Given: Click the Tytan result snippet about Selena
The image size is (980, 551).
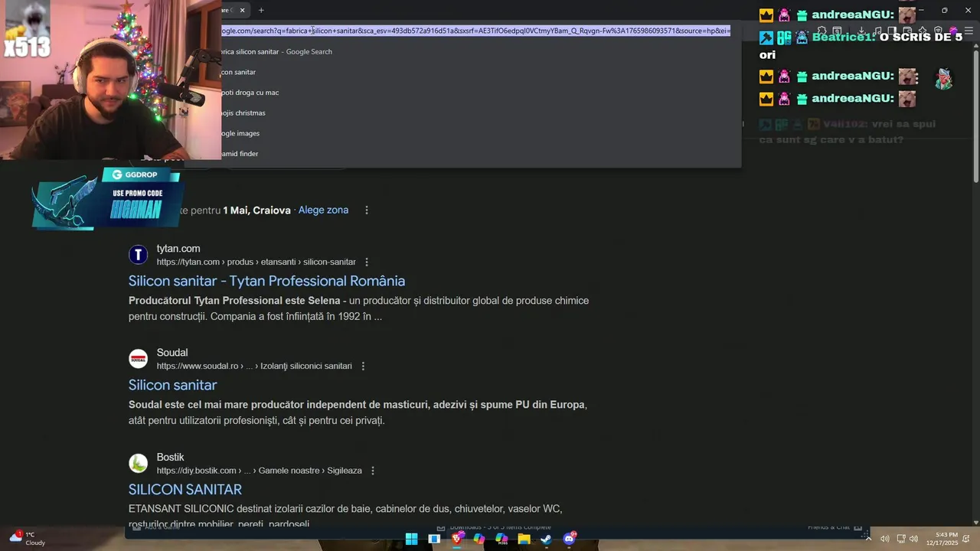Looking at the screenshot, I should pos(358,308).
